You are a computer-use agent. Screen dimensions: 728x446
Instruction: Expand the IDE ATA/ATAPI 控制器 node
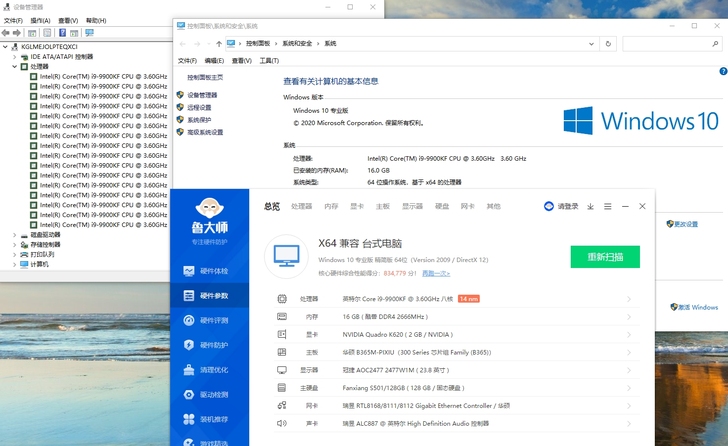(x=14, y=57)
